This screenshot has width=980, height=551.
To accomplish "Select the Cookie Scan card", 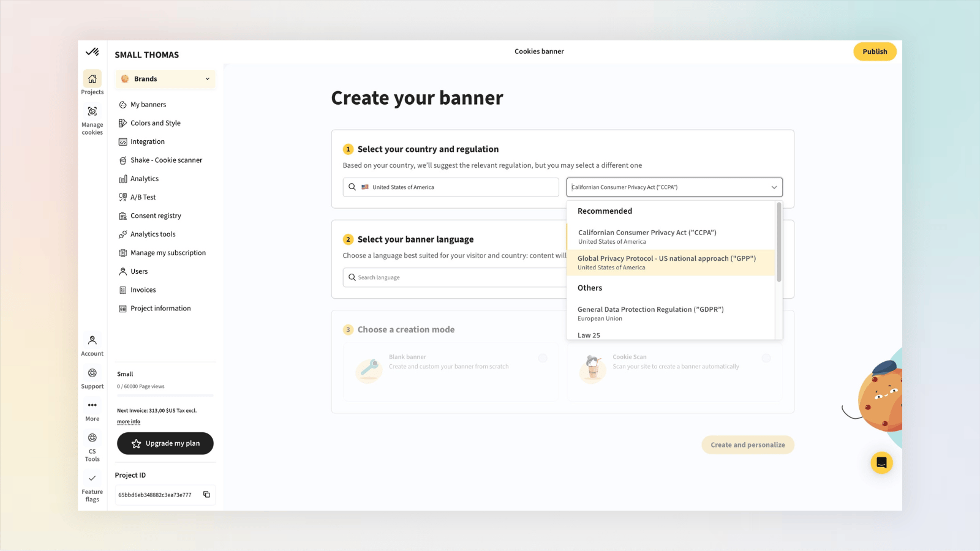I will [674, 372].
